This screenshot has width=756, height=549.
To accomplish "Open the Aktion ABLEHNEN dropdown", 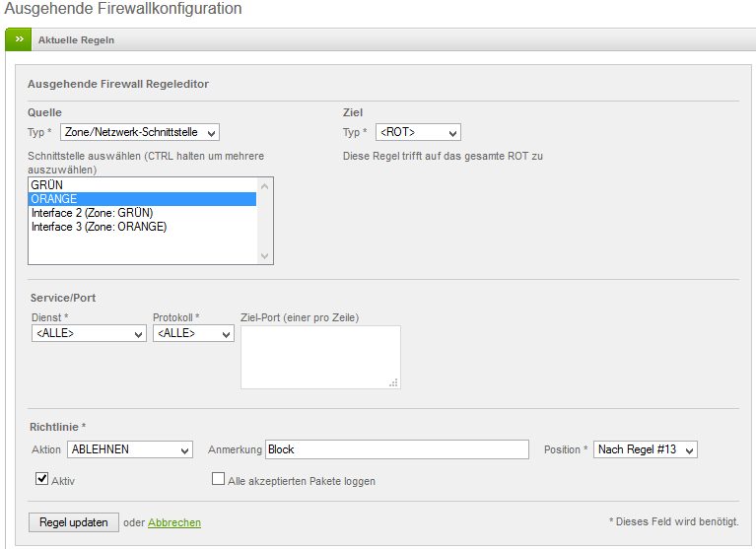I will (129, 449).
